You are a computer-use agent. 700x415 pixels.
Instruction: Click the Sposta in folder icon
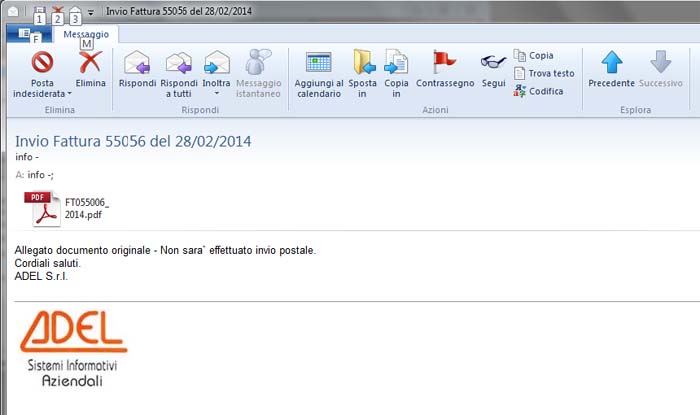point(363,63)
